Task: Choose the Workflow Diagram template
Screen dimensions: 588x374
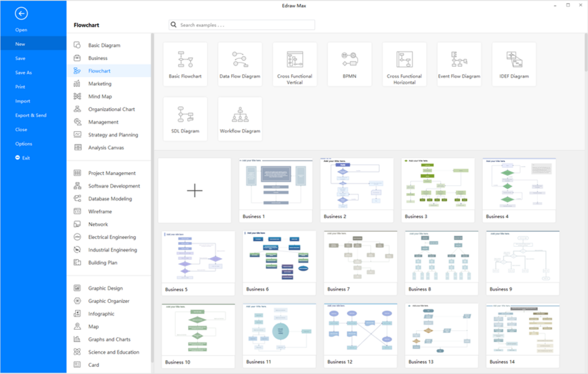Action: [240, 118]
